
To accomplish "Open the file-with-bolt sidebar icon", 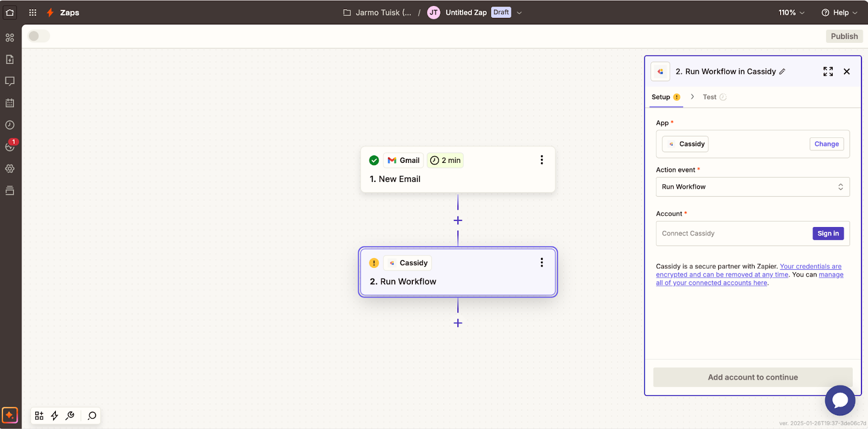I will 10,59.
